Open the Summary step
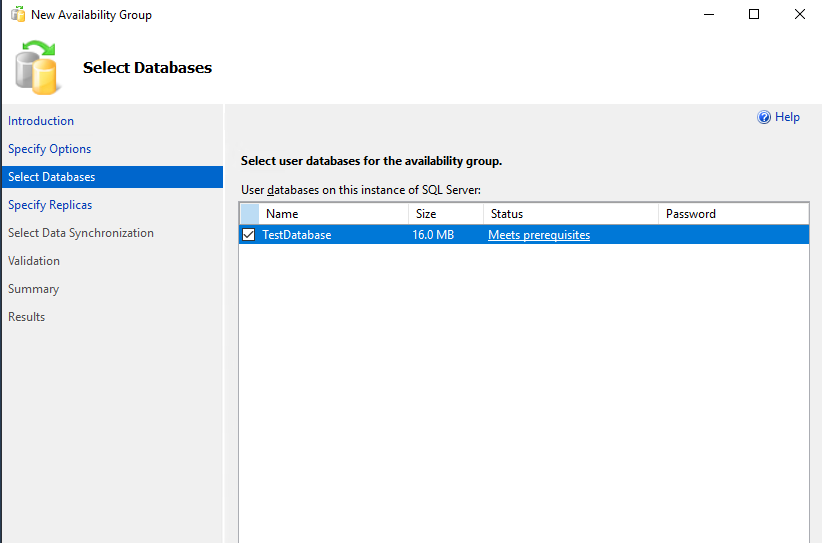 point(33,289)
